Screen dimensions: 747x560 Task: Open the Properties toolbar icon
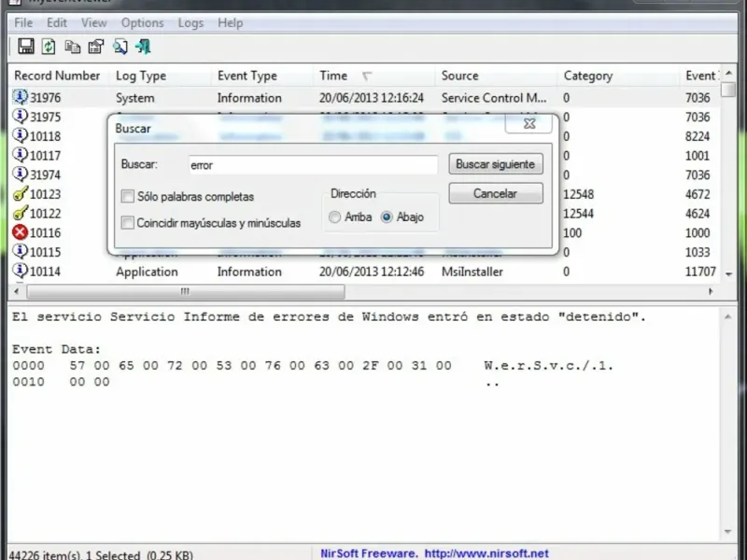96,47
